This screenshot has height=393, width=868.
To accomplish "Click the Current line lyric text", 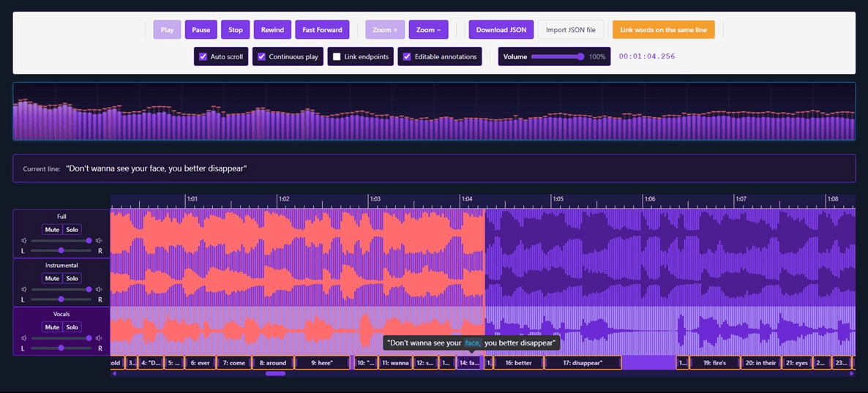I will [156, 168].
